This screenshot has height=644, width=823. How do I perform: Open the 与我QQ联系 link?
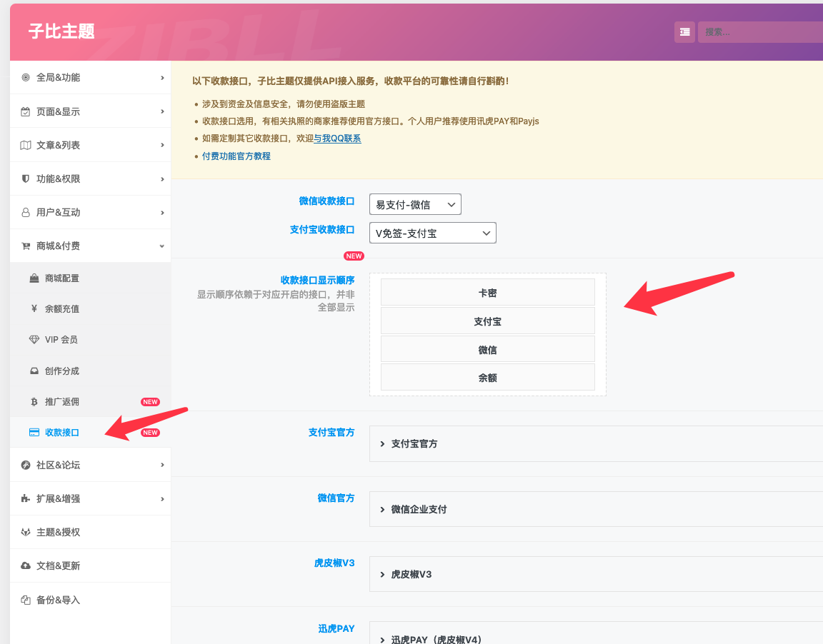click(x=336, y=140)
